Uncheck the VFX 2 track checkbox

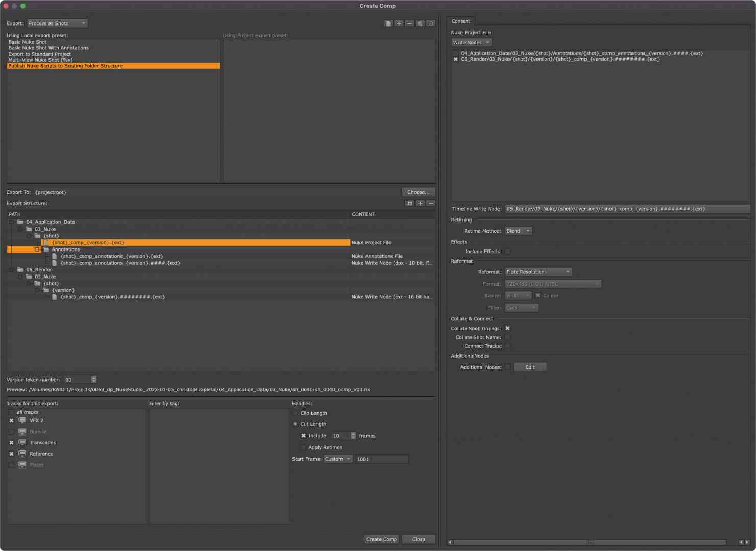(x=11, y=421)
